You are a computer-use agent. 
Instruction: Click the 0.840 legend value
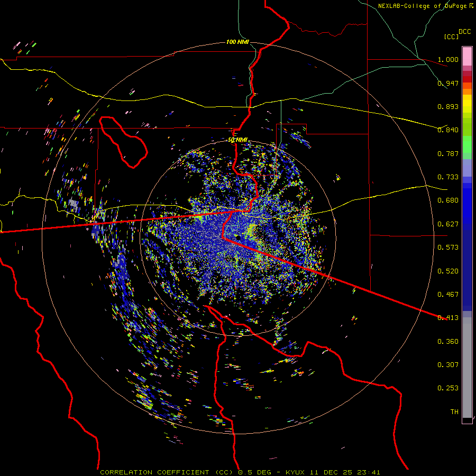pyautogui.click(x=448, y=130)
